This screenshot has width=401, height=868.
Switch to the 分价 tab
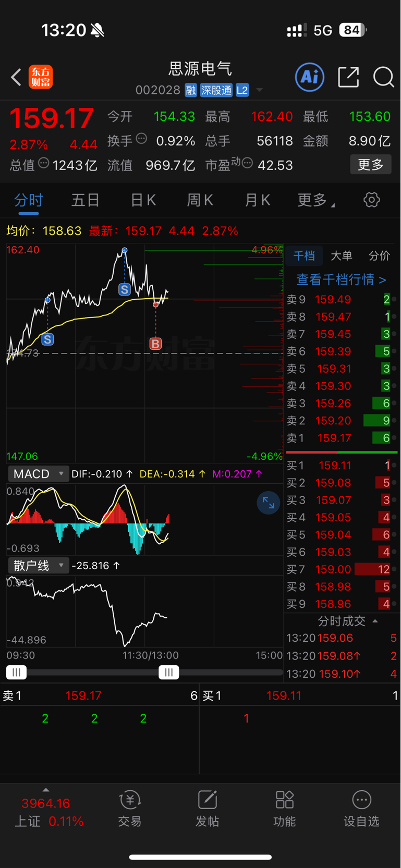point(379,256)
